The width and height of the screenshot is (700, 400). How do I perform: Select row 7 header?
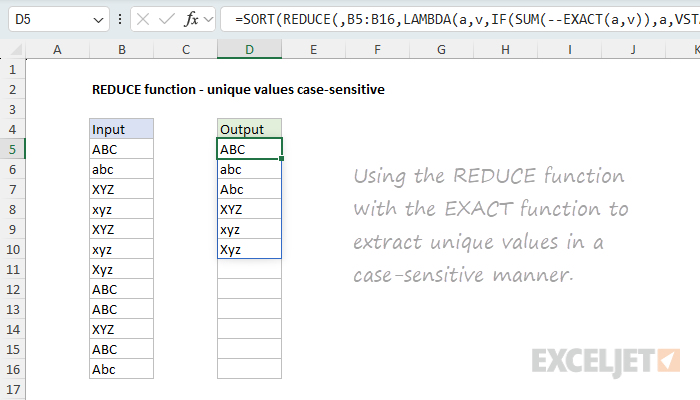click(x=12, y=189)
